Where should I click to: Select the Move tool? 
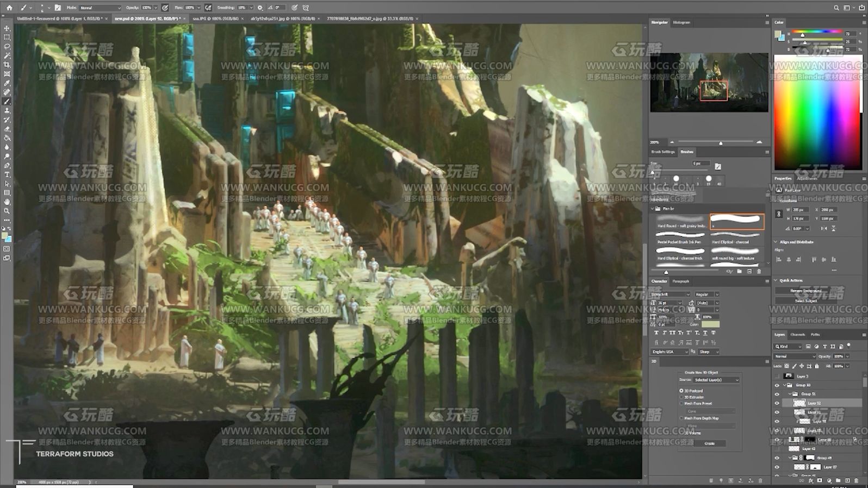7,28
